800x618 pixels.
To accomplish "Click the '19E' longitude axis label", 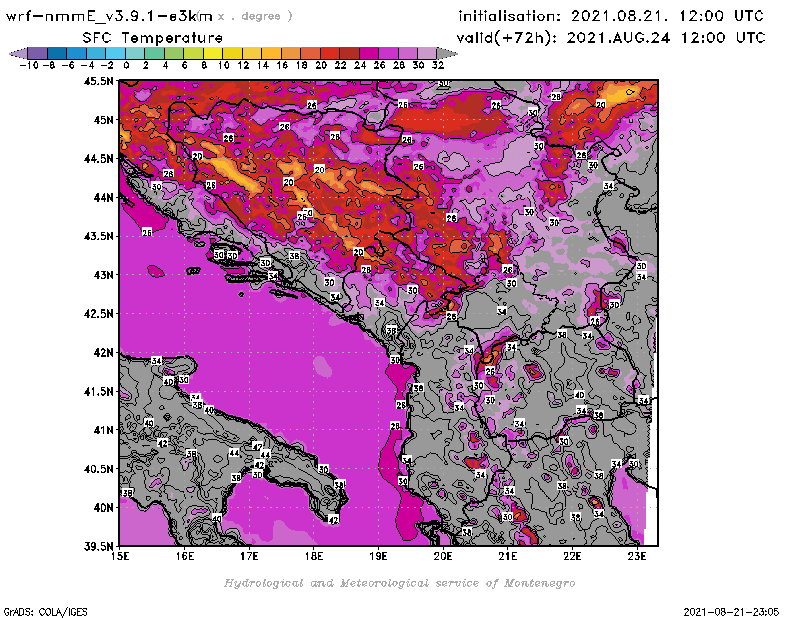I will pos(379,556).
